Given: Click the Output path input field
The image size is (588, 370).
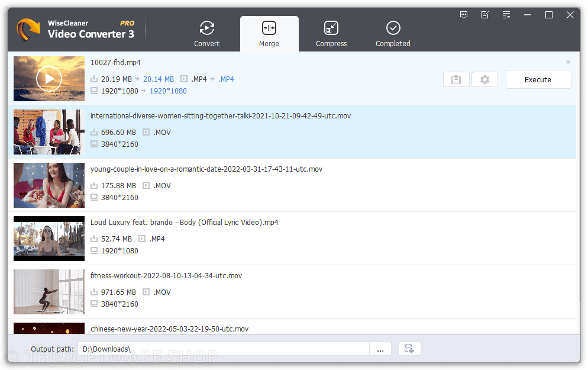Looking at the screenshot, I should (x=224, y=349).
